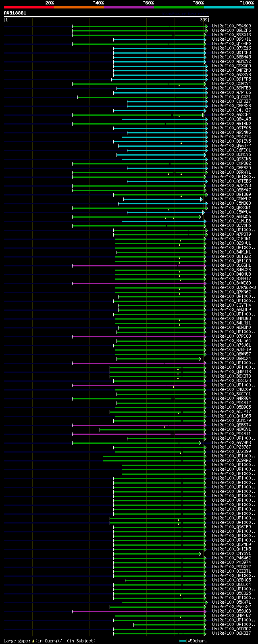258x644 pixels.
Task: Select hit label UniRef100_A5DMC7
Action: click(231, 629)
